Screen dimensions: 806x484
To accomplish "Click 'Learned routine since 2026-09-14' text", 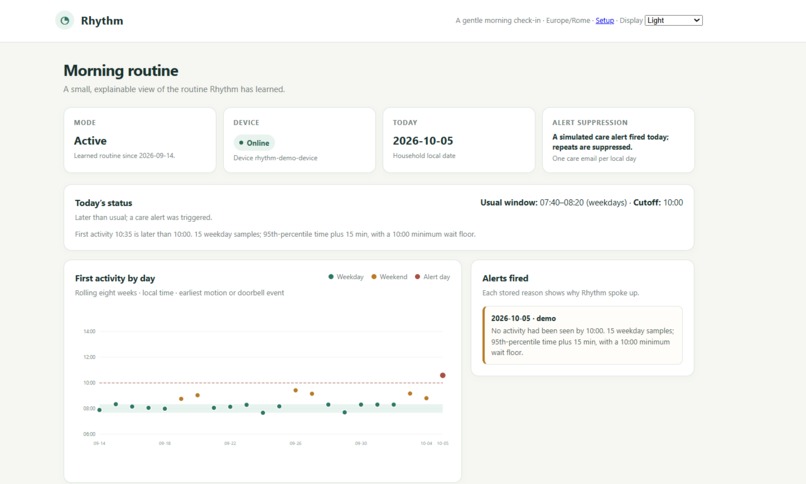I will 124,156.
